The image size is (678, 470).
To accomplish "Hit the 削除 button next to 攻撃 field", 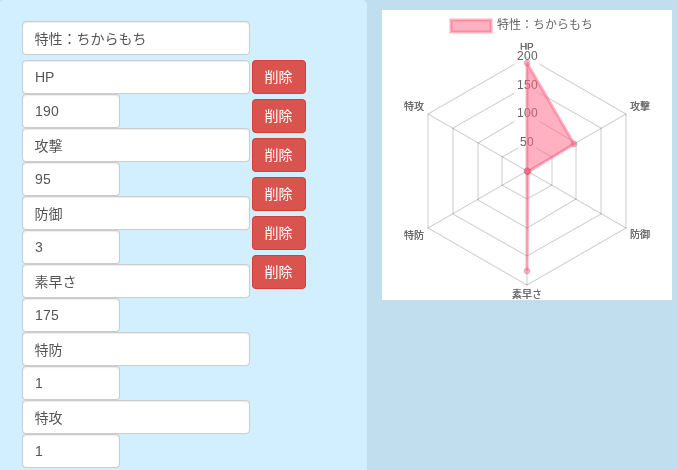I will pos(279,155).
